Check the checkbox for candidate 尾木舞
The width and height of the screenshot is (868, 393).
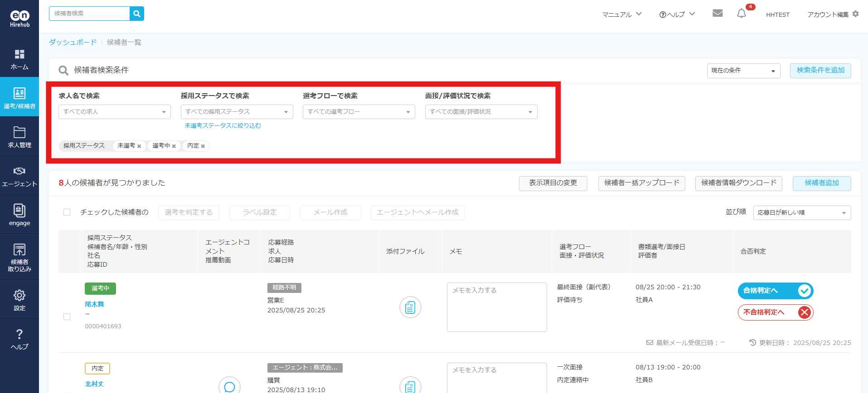tap(67, 316)
